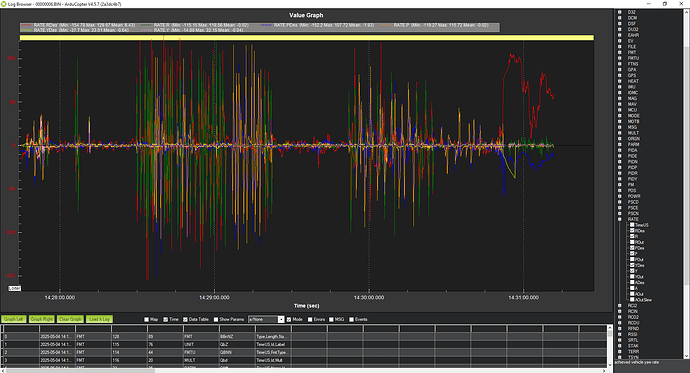Image resolution: width=690 pixels, height=373 pixels.
Task: Select the EAHR item in tree
Action: [x=633, y=35]
